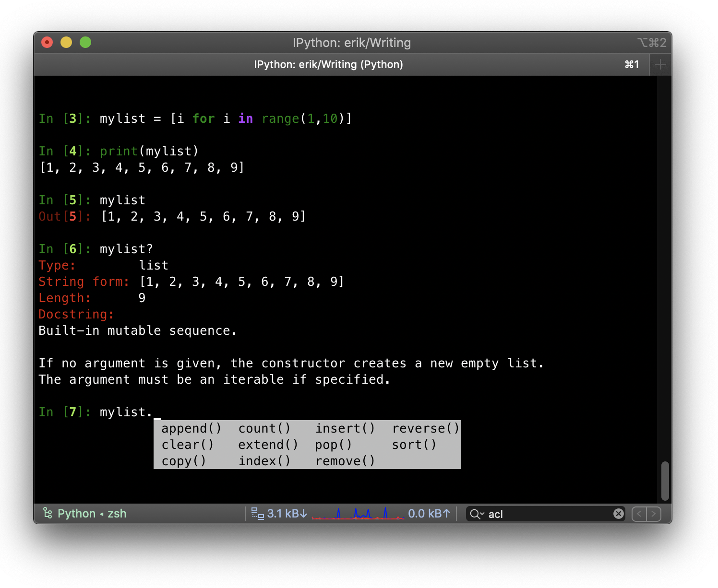Click the new tab plus icon
718x588 pixels.
tap(660, 64)
